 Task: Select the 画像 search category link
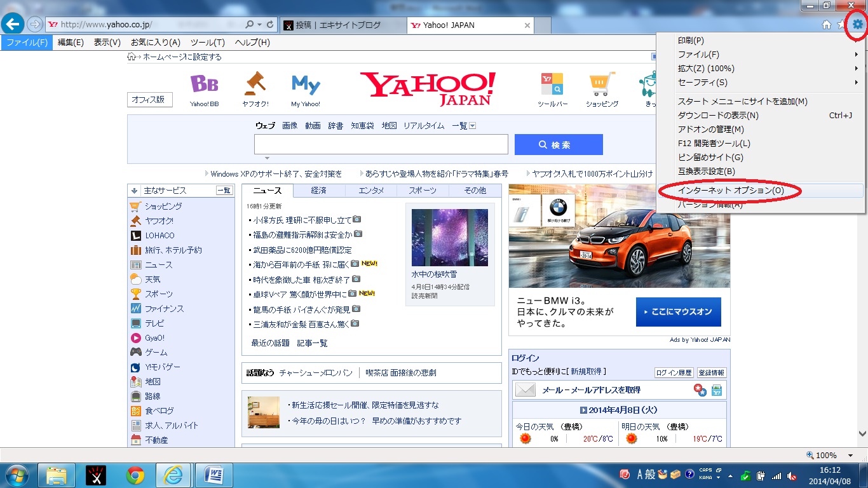pos(290,126)
